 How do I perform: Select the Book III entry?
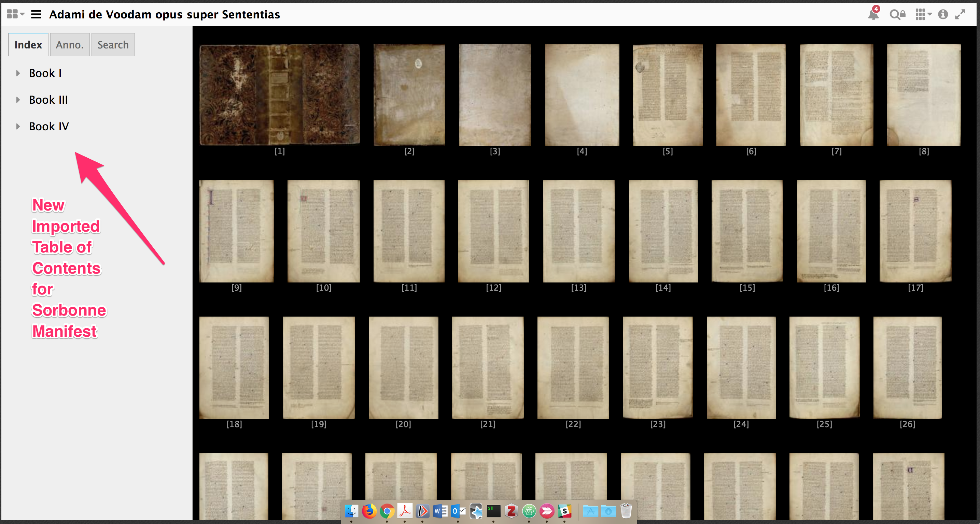48,100
